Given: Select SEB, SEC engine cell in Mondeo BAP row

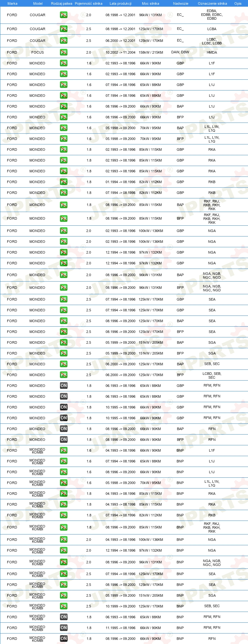Looking at the screenshot, I should pyautogui.click(x=212, y=364).
